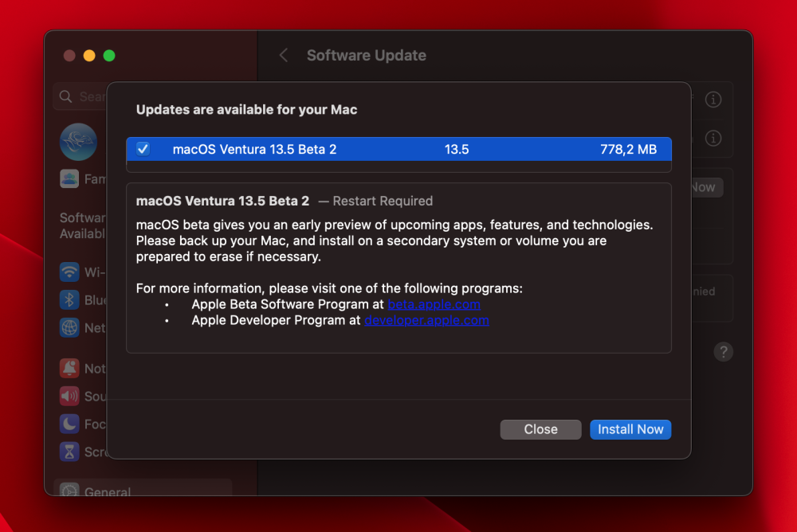Click the sidebar Search field
Screen dimensions: 797x532
pos(80,96)
